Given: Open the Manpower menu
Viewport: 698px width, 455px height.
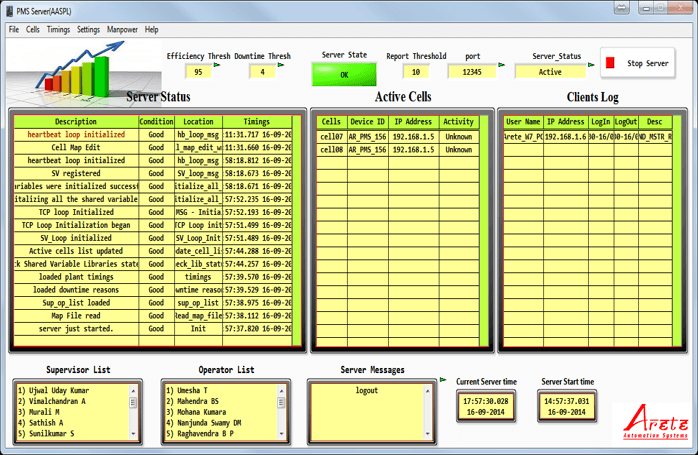Looking at the screenshot, I should point(122,29).
